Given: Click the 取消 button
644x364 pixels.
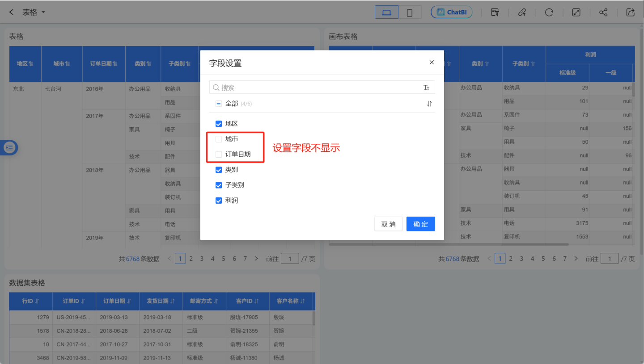Looking at the screenshot, I should pyautogui.click(x=388, y=224).
